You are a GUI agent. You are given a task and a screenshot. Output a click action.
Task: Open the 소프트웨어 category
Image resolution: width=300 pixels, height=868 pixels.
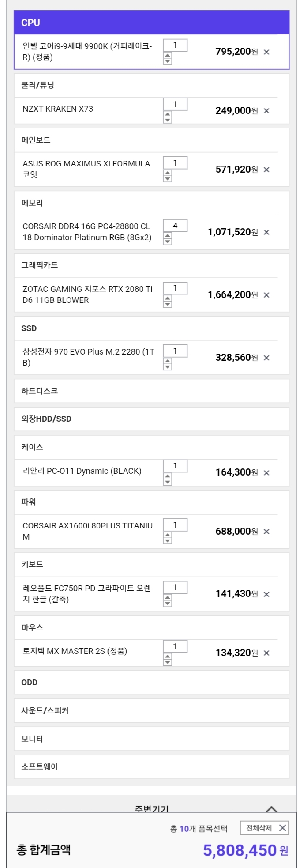151,767
